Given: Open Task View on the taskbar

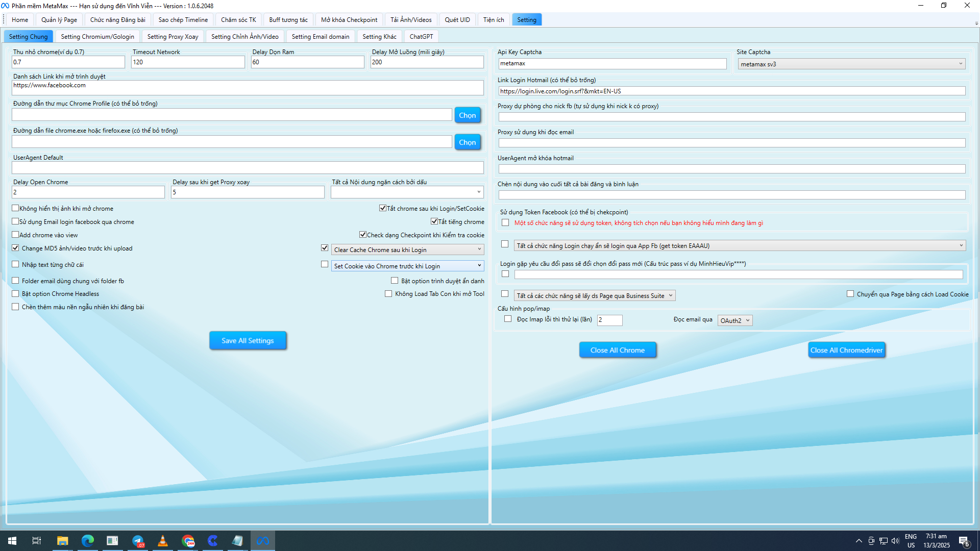Looking at the screenshot, I should [37, 541].
